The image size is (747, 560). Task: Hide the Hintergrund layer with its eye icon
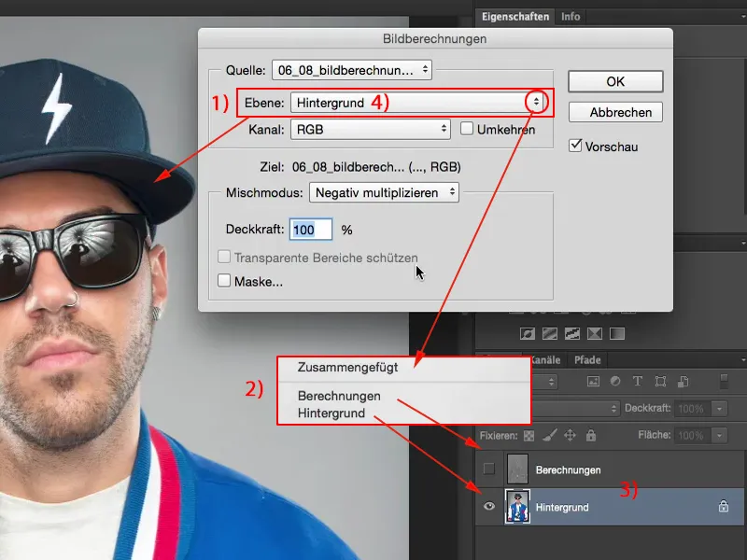(488, 506)
